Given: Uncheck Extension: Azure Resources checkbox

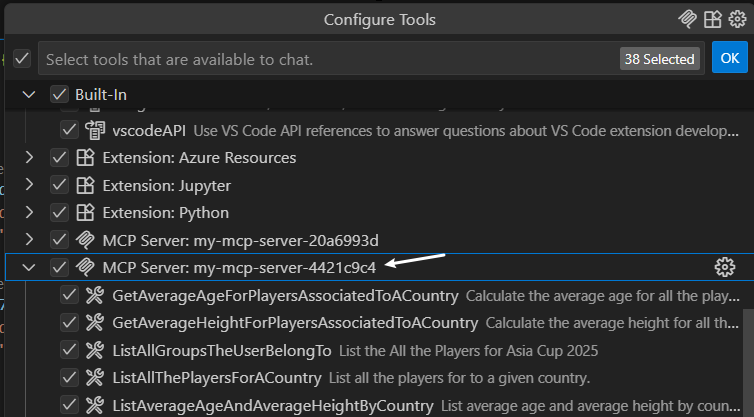Looking at the screenshot, I should [59, 158].
